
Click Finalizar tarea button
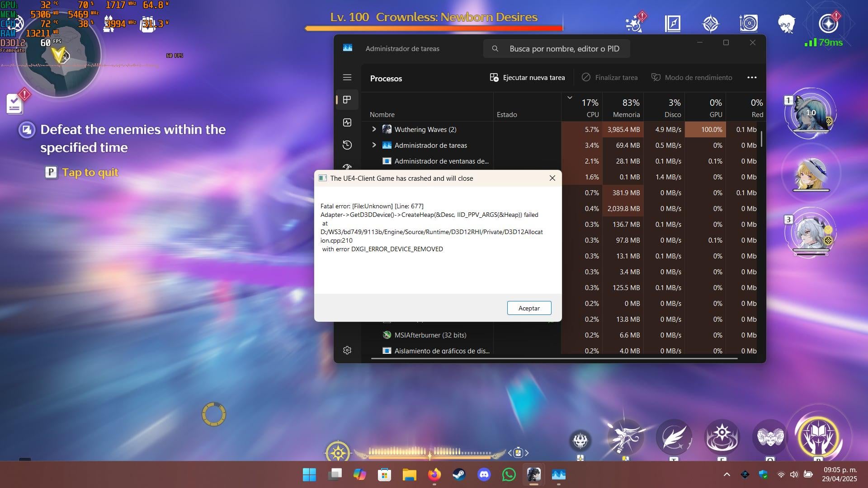click(609, 78)
